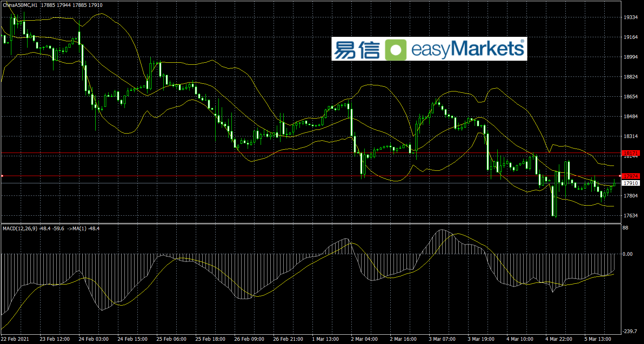
Task: Click the 19334 price axis label
Action: (631, 17)
